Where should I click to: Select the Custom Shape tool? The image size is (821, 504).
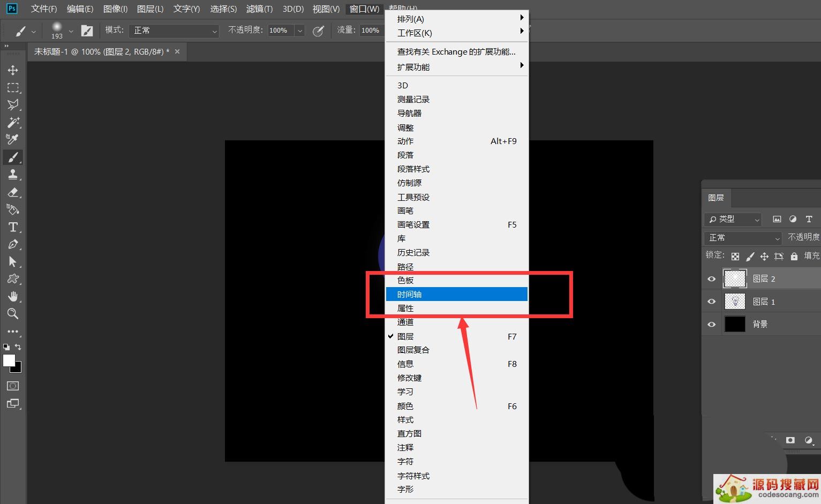13,279
